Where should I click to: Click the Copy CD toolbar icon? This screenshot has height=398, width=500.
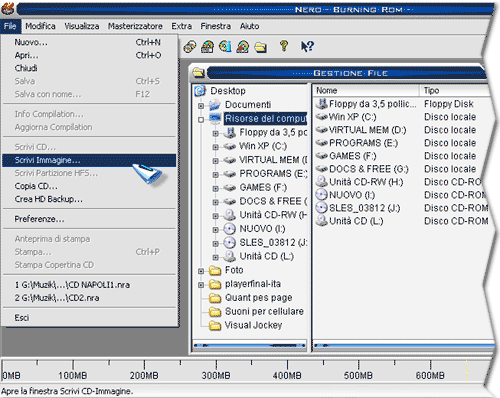click(190, 47)
